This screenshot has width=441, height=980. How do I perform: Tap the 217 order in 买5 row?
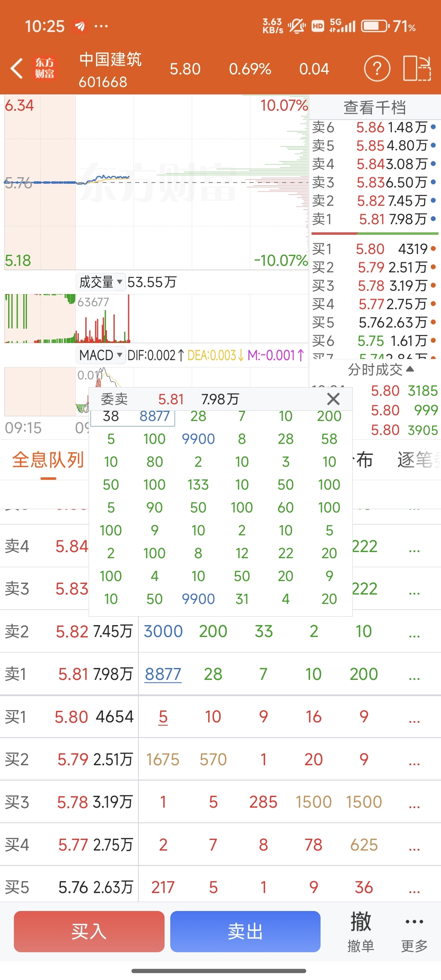[163, 887]
